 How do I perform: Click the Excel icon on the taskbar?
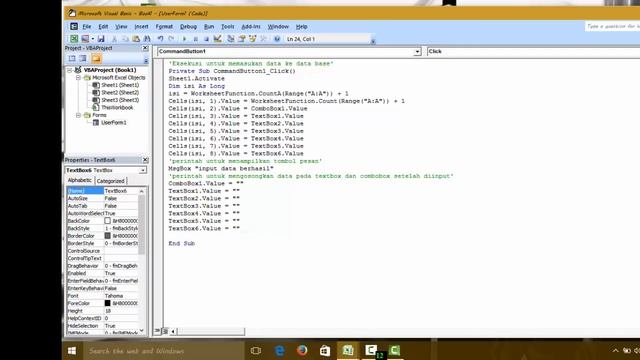pyautogui.click(x=348, y=351)
